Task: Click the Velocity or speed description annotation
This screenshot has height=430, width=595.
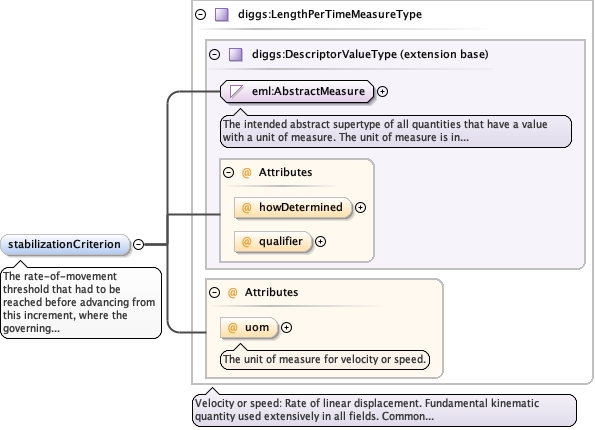Action: (384, 410)
